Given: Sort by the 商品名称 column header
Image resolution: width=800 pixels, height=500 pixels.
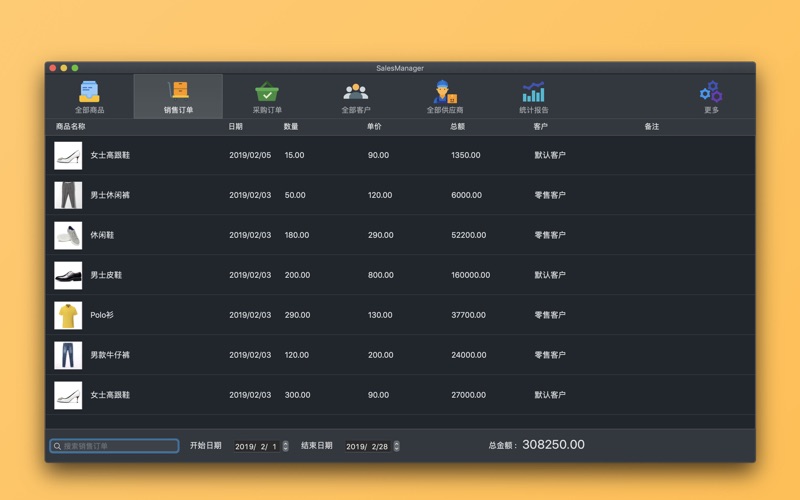Looking at the screenshot, I should tap(70, 127).
